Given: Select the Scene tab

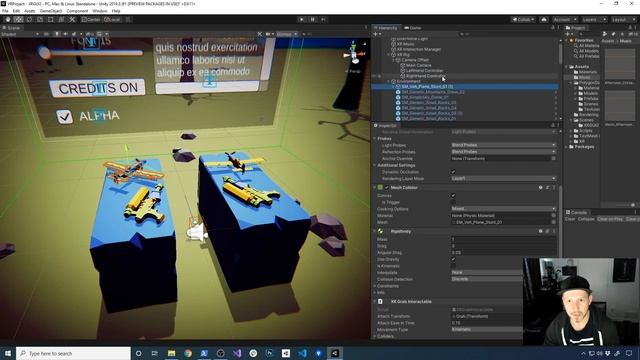Looking at the screenshot, I should coord(11,28).
